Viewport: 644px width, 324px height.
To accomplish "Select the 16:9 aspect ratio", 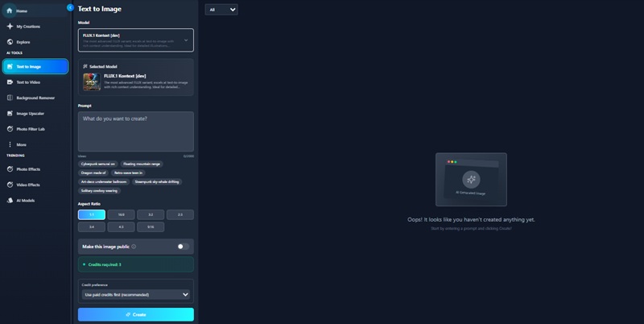I will pos(122,214).
